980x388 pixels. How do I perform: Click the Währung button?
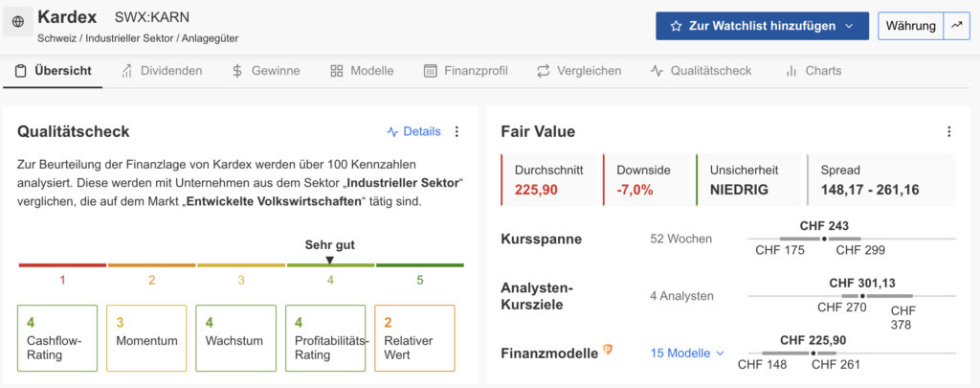coord(910,26)
